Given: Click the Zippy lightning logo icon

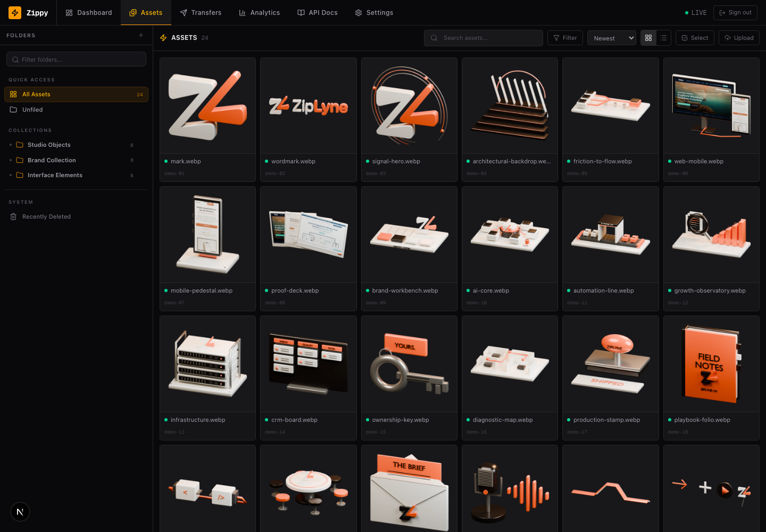Looking at the screenshot, I should 15,13.
